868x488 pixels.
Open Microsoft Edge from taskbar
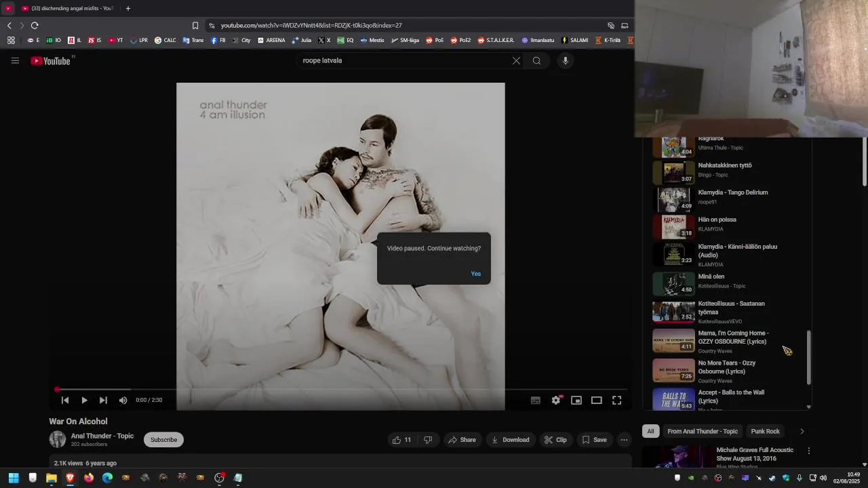coord(107,478)
